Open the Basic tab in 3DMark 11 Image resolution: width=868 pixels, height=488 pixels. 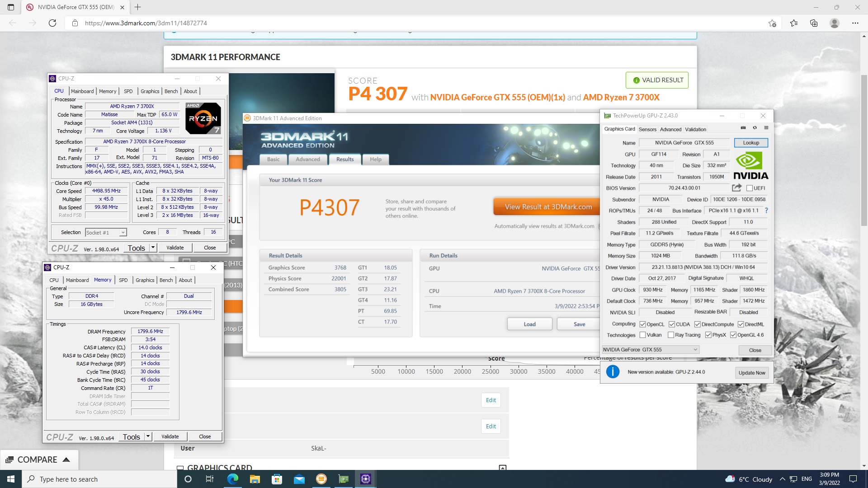click(x=274, y=159)
